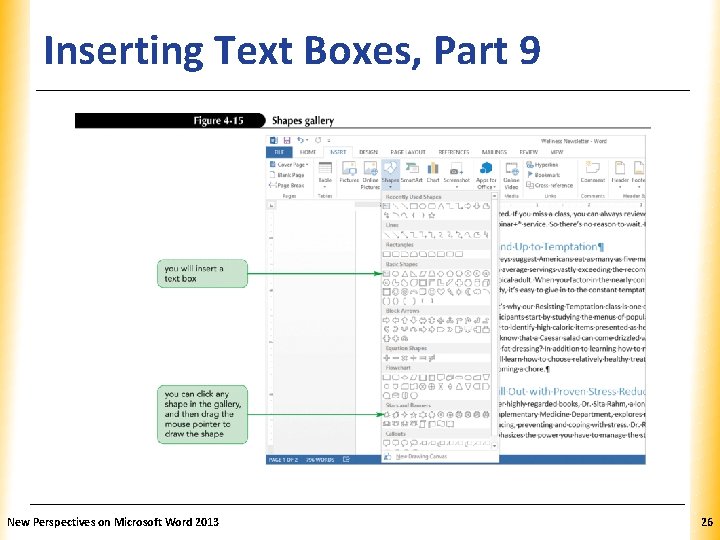The height and width of the screenshot is (540, 720).
Task: Select the heart shape in Basic Shapes
Action: (441, 292)
